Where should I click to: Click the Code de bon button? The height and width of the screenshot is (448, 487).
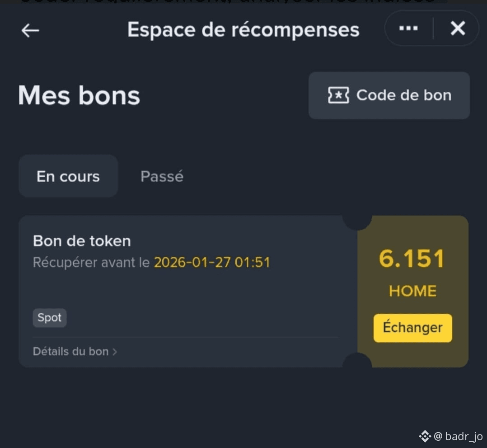tap(389, 95)
